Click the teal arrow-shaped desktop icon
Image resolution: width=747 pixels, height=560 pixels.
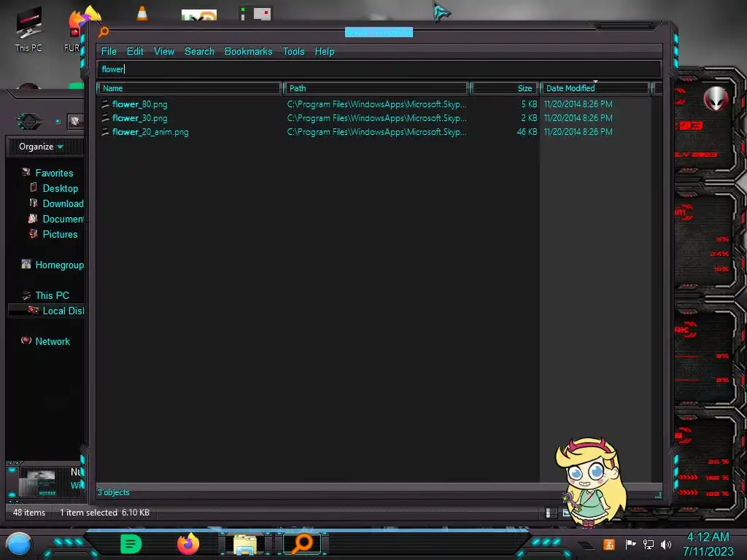[441, 12]
